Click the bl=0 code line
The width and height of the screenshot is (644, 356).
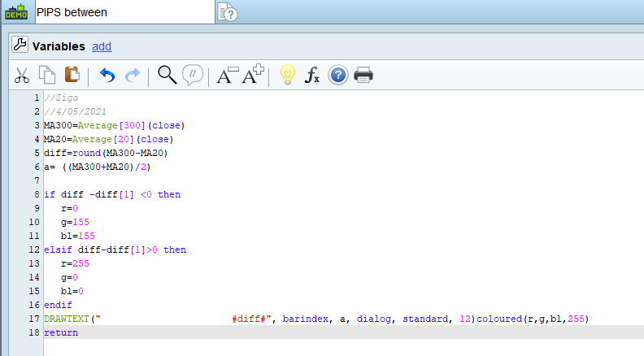coord(72,291)
